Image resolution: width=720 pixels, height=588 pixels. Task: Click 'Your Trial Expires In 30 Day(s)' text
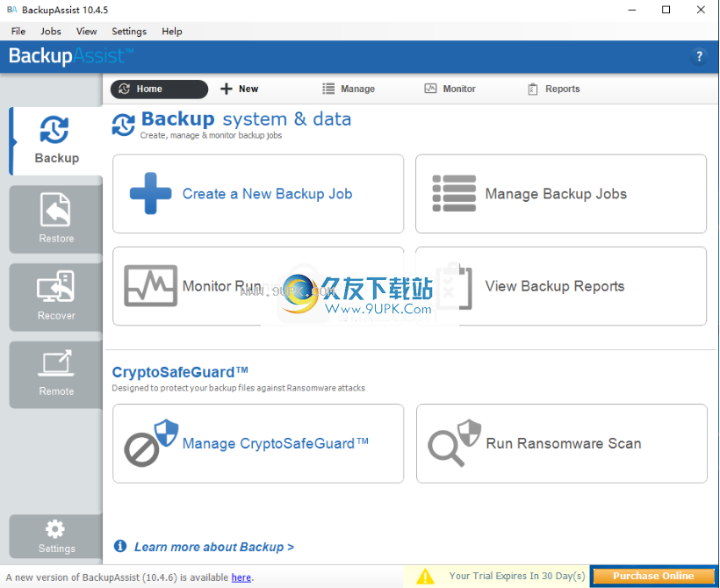517,576
